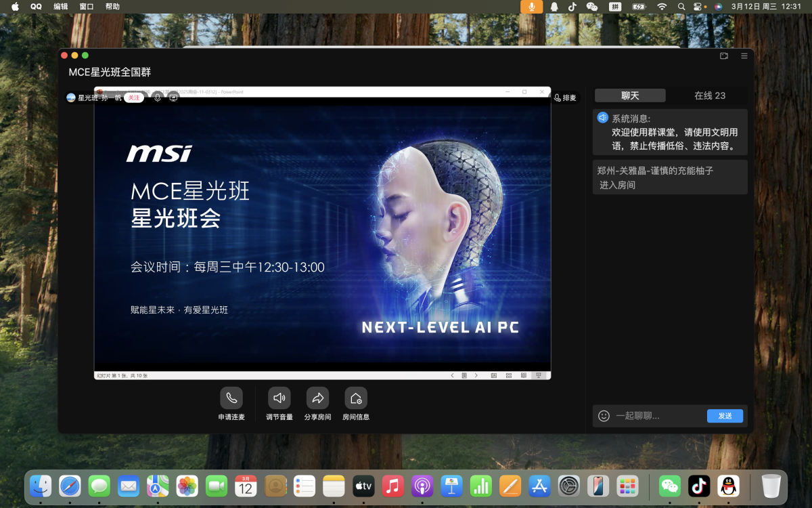Click the shared PowerPoint slide area
This screenshot has height=508, width=812.
coord(322,234)
